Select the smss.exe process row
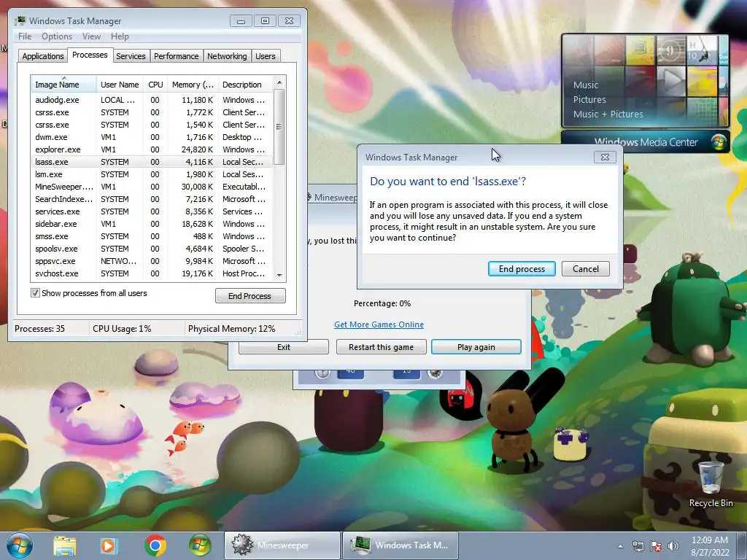The width and height of the screenshot is (747, 560). pyautogui.click(x=152, y=236)
